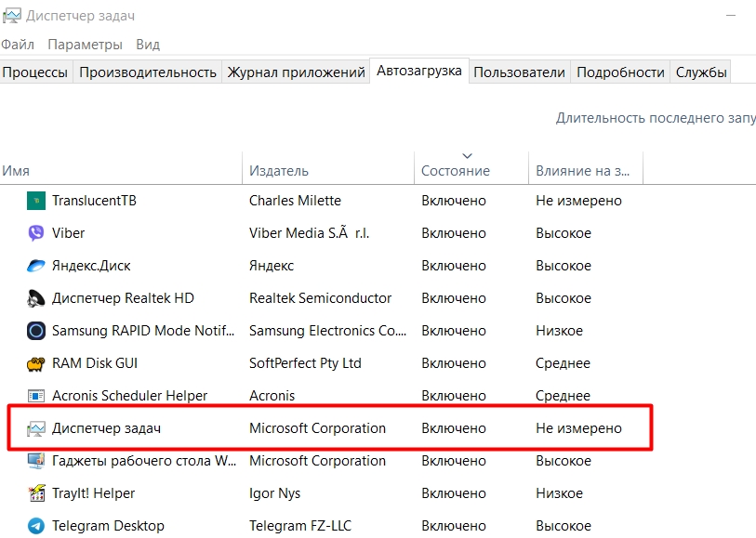
Task: Select the Диспетчер задач startup entry name
Action: (106, 428)
